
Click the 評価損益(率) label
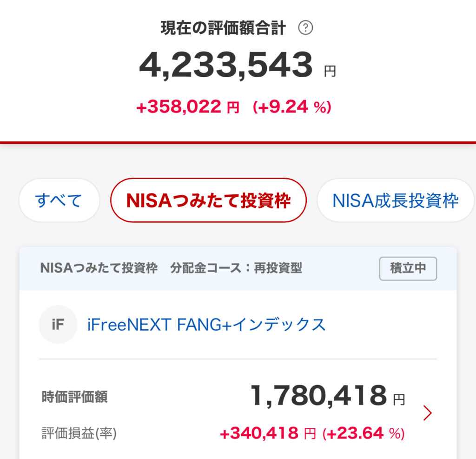[x=79, y=433]
